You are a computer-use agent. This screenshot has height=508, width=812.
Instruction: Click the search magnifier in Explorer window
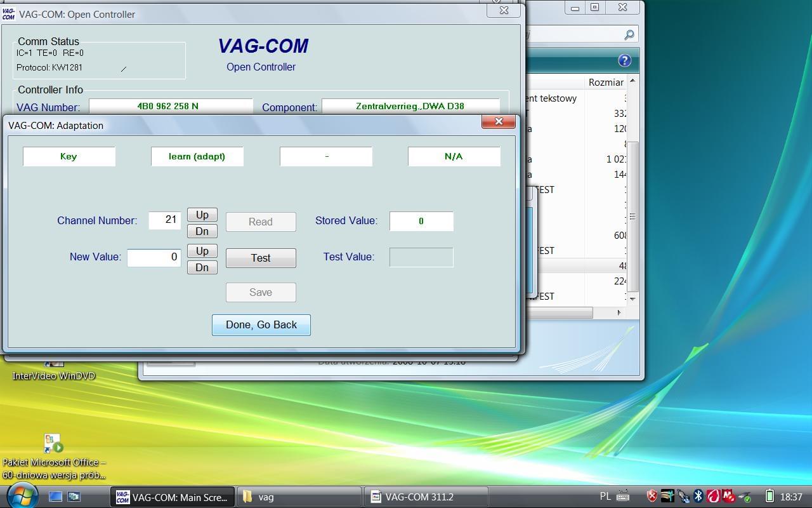click(629, 35)
